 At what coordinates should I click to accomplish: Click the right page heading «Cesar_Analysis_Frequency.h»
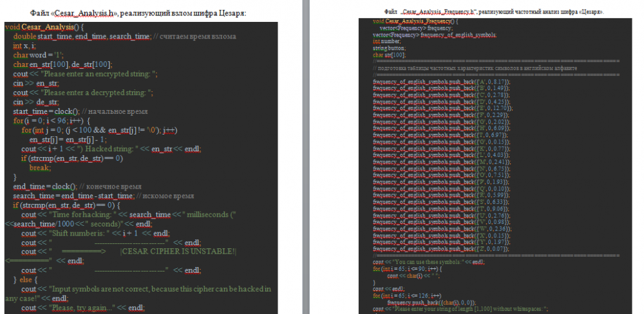439,12
